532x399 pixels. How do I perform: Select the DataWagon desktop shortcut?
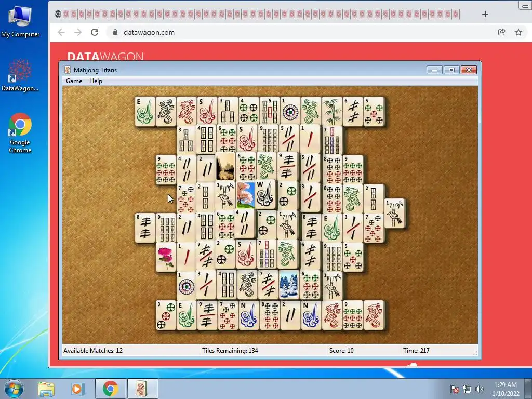(x=20, y=75)
